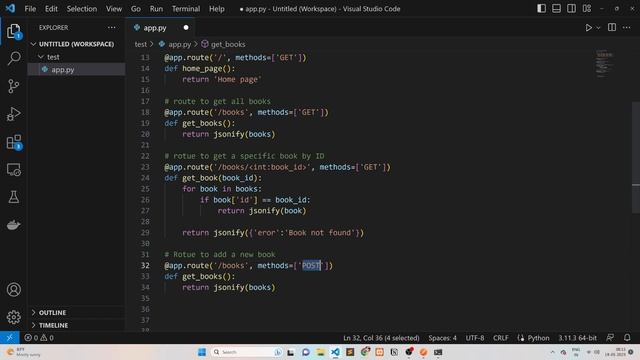Open the Go menu
This screenshot has width=640, height=360.
point(136,9)
